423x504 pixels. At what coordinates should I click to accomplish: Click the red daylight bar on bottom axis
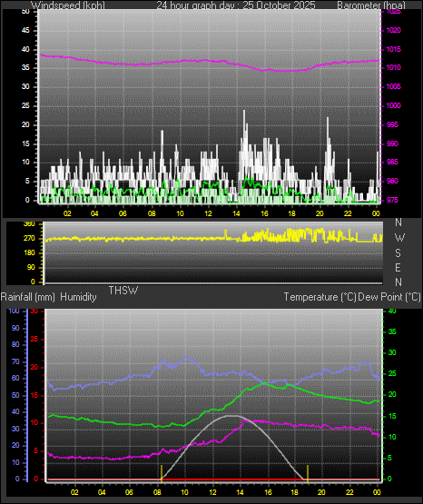click(x=232, y=479)
